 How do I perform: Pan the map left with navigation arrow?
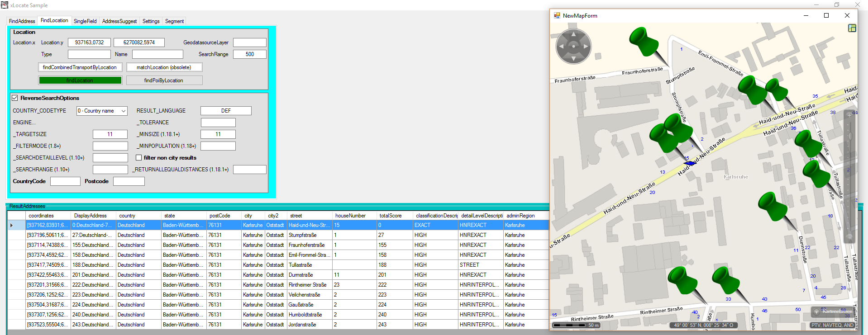[562, 46]
